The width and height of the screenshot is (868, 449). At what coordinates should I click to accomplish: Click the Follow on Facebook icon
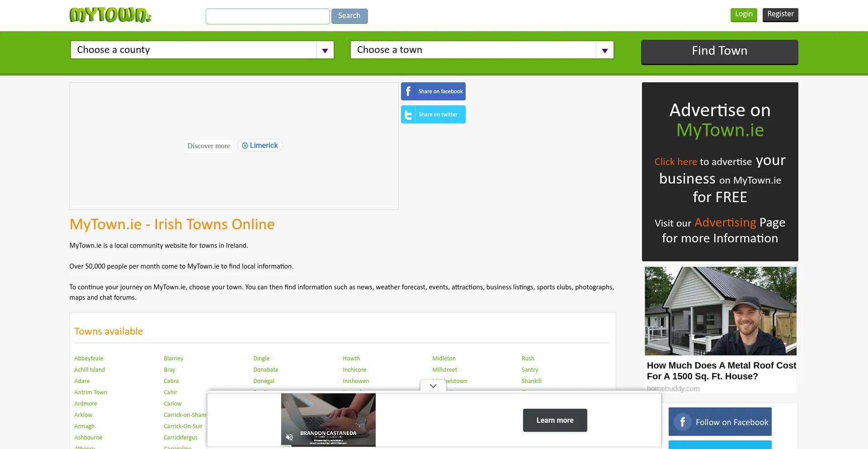click(682, 422)
